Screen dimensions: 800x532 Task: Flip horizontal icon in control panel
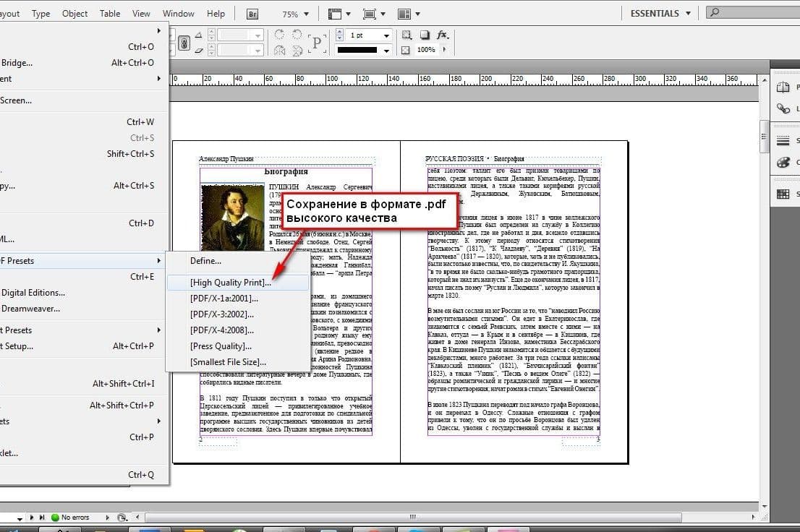coord(280,50)
